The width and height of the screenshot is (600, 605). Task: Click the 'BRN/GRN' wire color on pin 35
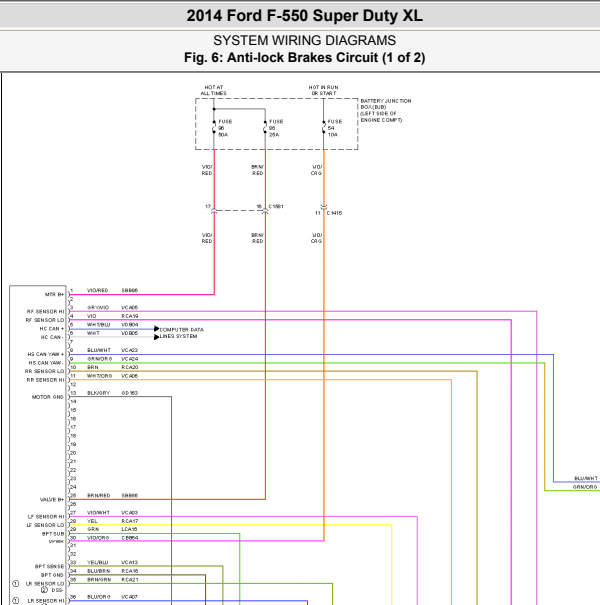pyautogui.click(x=99, y=580)
